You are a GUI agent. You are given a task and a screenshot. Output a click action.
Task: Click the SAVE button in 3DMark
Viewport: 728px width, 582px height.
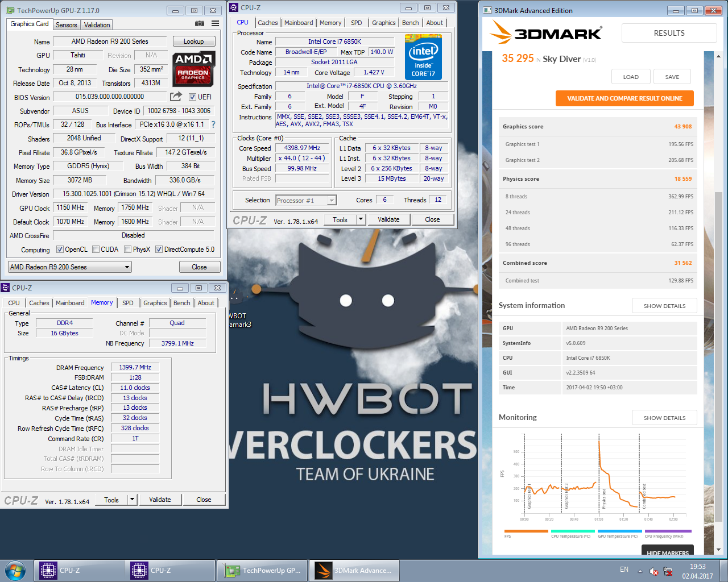point(672,77)
